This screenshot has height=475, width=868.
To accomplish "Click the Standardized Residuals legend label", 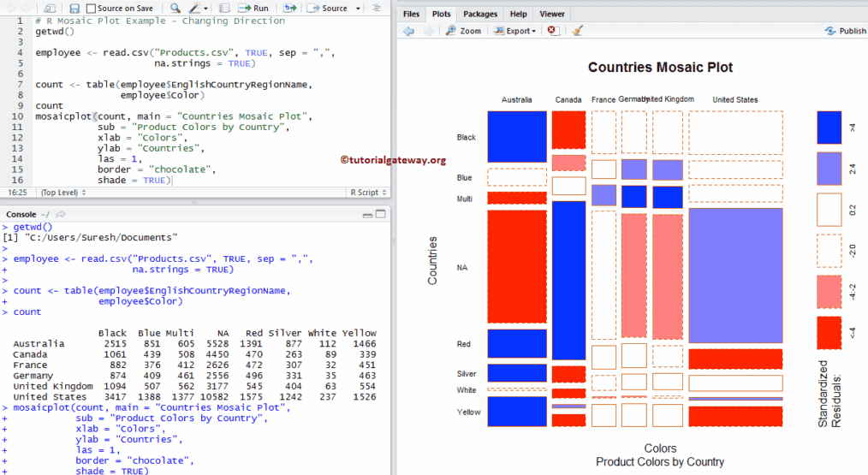I will point(829,394).
